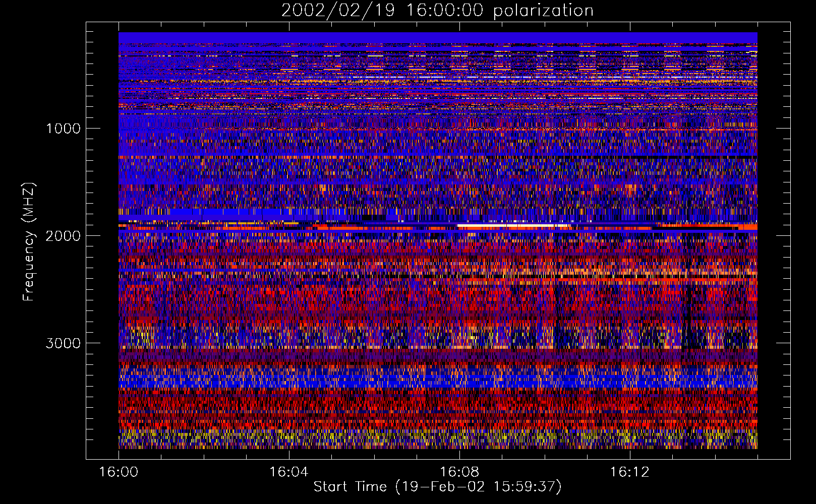
Task: Click the "Start Time (19-Feb-02 15:59:37)" label
Action: pos(437,487)
